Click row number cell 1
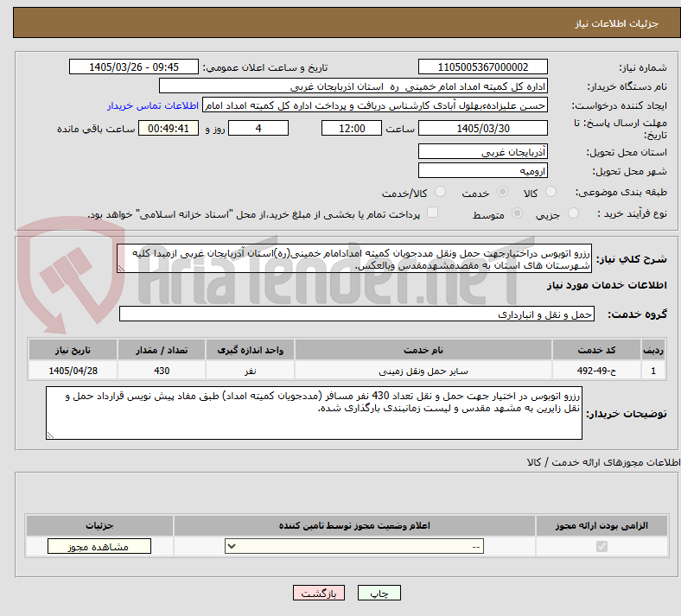681x616 pixels. pos(653,371)
